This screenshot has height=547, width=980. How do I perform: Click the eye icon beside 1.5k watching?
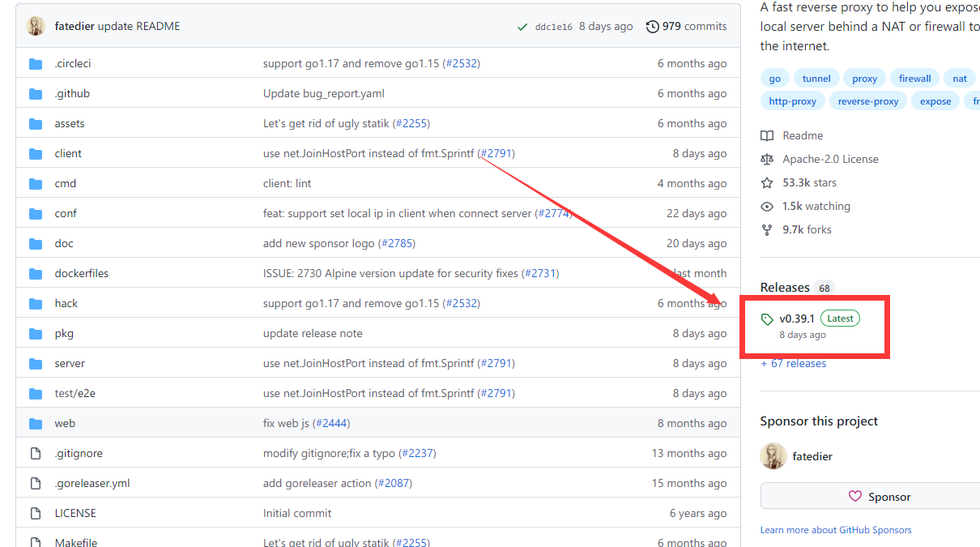pos(767,207)
